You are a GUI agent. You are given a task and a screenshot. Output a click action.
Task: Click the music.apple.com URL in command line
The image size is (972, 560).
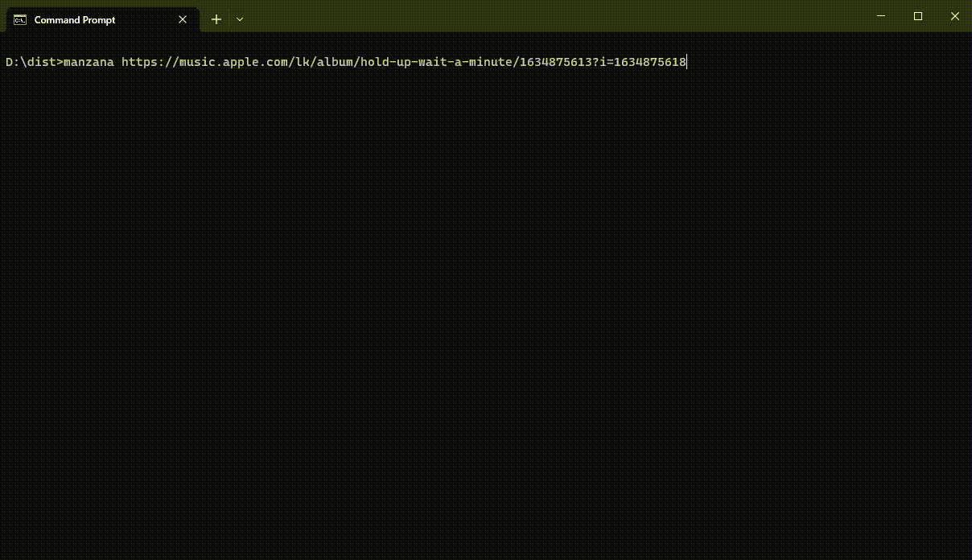click(404, 62)
